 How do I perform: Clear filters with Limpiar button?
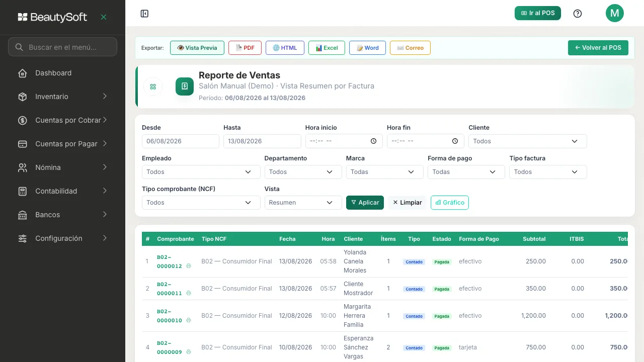pyautogui.click(x=407, y=203)
